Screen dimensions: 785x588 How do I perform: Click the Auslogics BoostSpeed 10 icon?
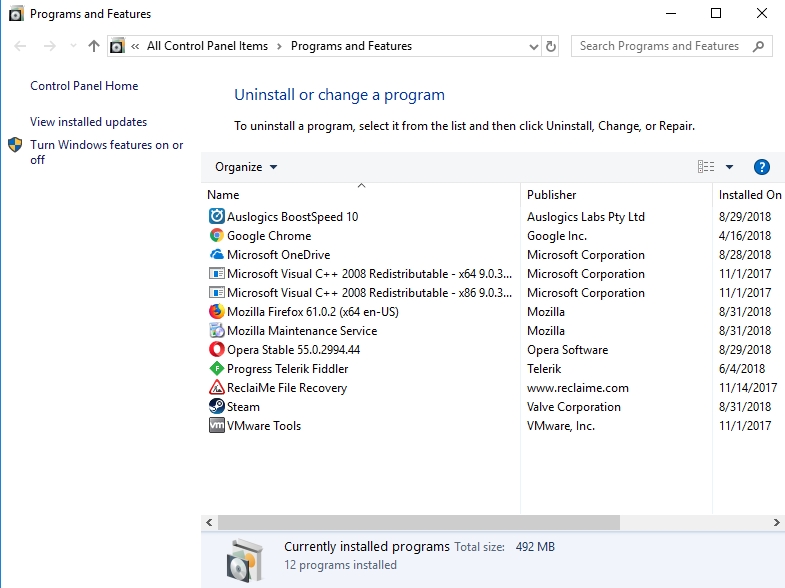coord(217,217)
